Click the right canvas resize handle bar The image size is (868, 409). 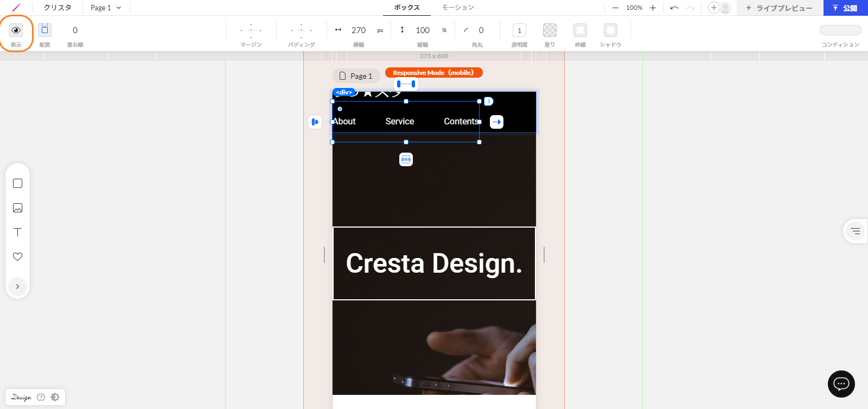544,255
